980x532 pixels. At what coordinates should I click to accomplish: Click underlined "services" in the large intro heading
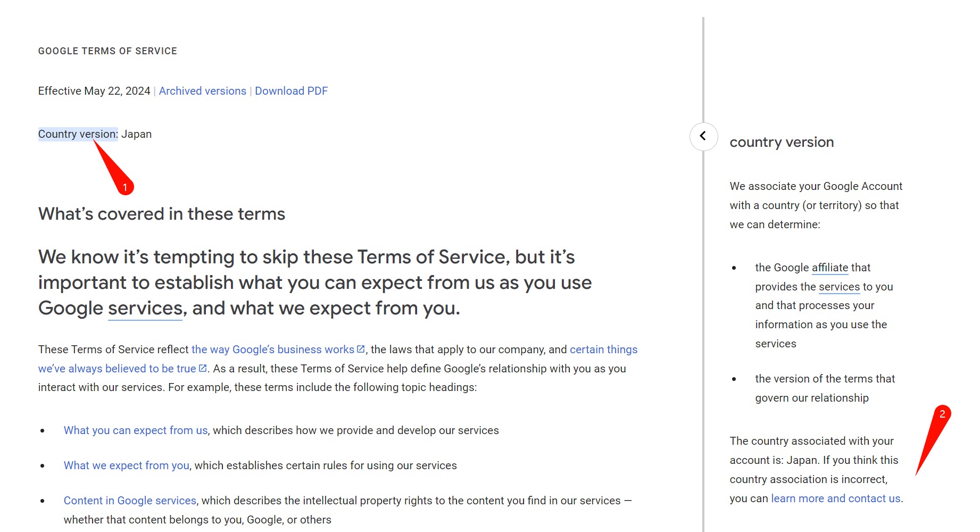point(145,309)
